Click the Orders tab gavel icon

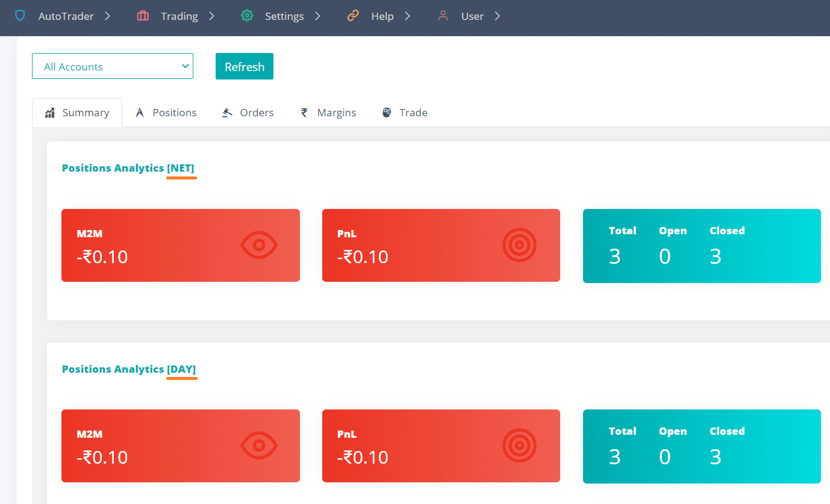tap(227, 113)
